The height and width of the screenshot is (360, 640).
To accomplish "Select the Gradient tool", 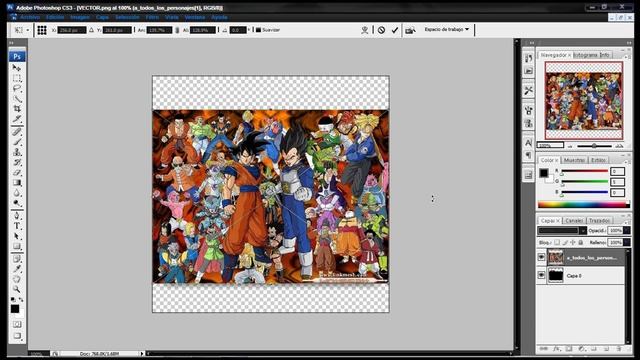I will [17, 182].
